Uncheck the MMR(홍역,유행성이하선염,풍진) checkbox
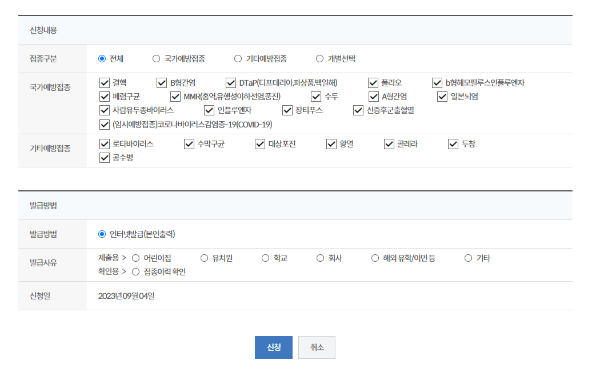The width and height of the screenshot is (600, 374). pyautogui.click(x=176, y=96)
